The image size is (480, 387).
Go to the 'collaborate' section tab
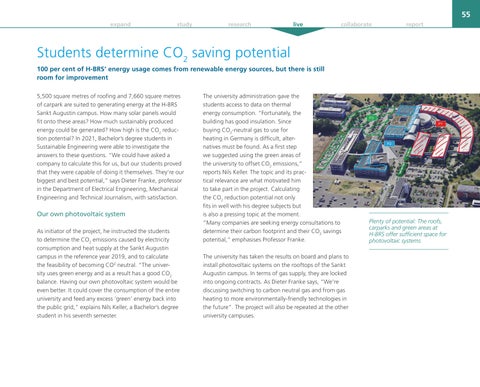coord(356,24)
